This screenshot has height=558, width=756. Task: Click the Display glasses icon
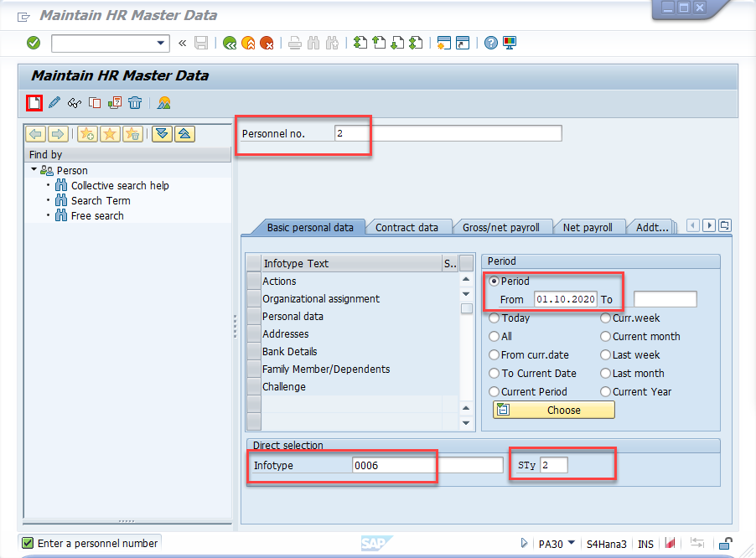click(75, 103)
